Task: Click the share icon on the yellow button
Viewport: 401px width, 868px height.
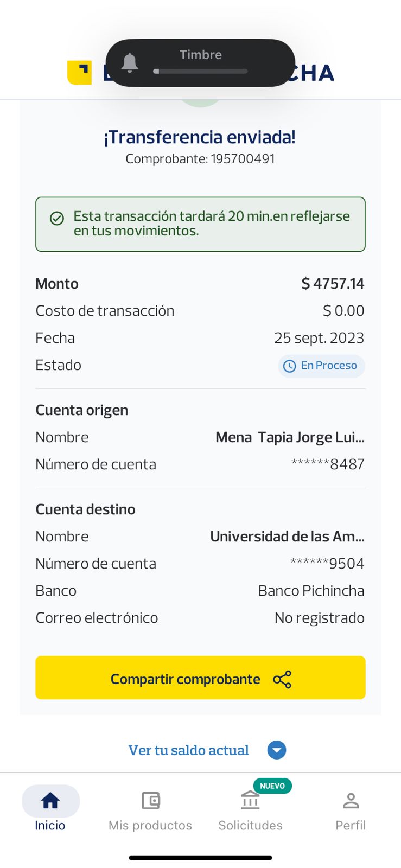Action: 282,679
